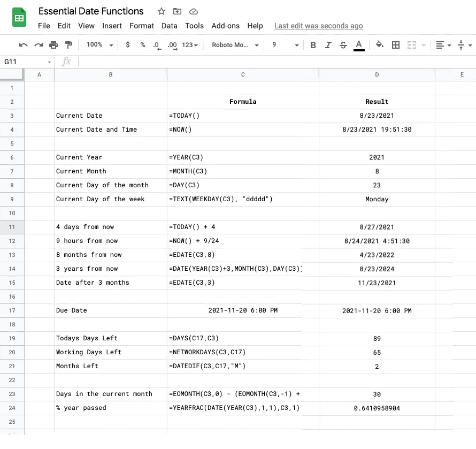Viewport: 476px width, 449px height.
Task: Toggle bold formatting in the toolbar
Action: point(313,45)
